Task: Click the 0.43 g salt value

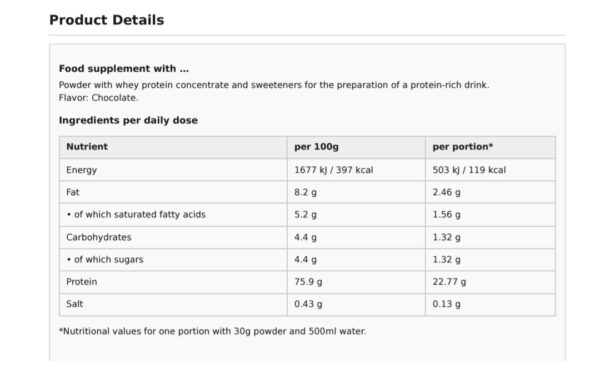Action: (308, 304)
